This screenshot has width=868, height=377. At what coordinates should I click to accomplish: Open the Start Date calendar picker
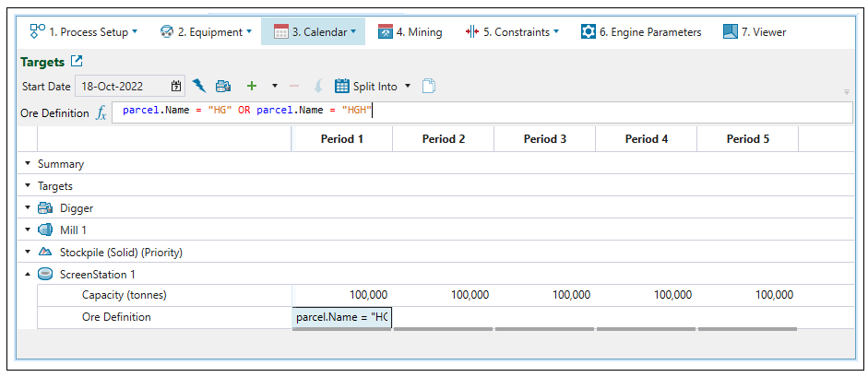pyautogui.click(x=176, y=86)
